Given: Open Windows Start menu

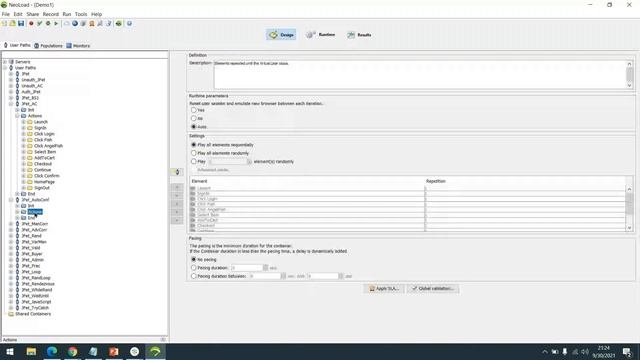Looking at the screenshot, I should (10, 351).
